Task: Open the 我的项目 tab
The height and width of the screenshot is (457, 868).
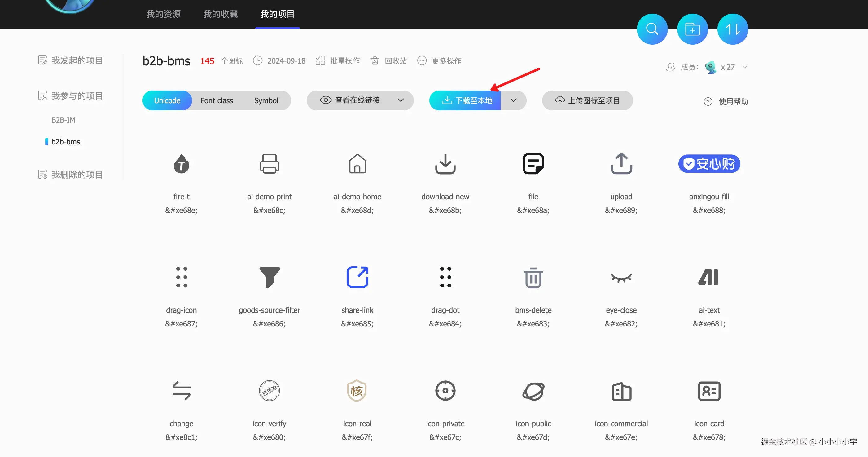Action: (x=277, y=14)
